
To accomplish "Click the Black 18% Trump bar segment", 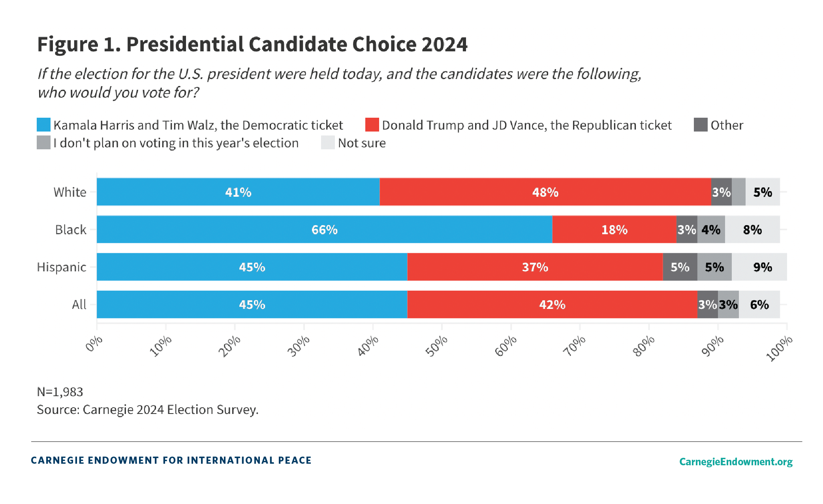I will coord(614,229).
